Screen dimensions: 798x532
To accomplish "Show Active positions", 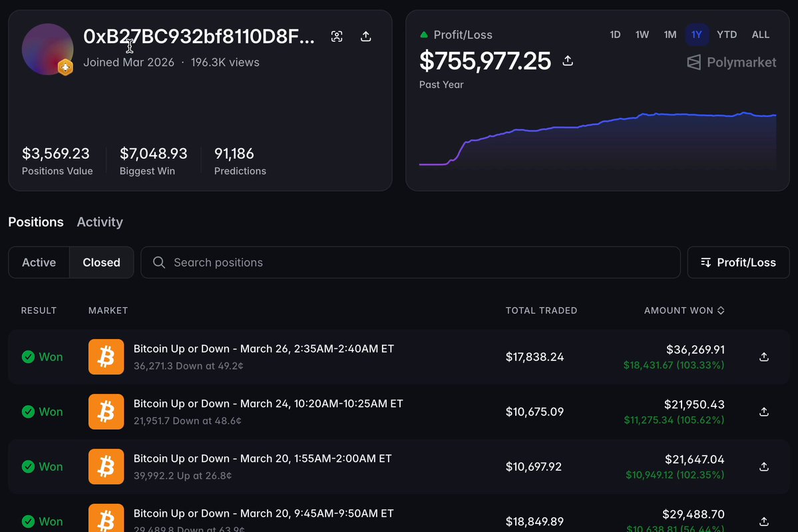I will point(39,263).
